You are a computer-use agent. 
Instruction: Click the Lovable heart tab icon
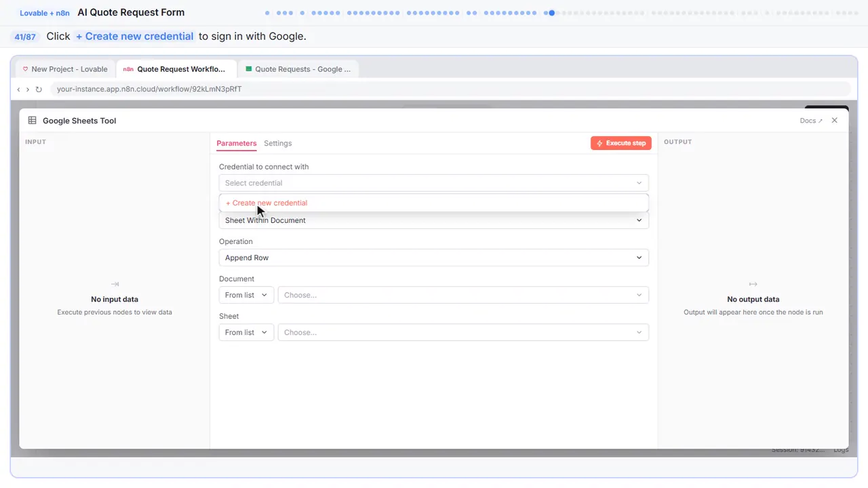pos(26,69)
